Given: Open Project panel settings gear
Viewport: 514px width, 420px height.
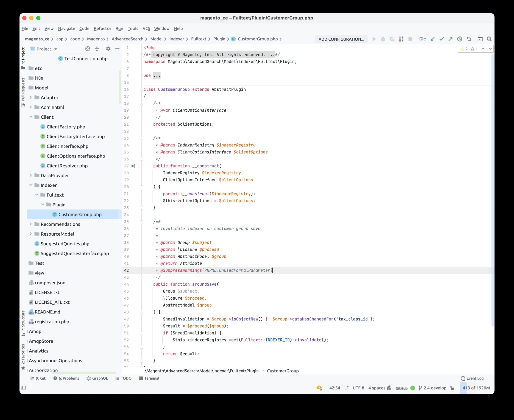Looking at the screenshot, I should (x=108, y=49).
